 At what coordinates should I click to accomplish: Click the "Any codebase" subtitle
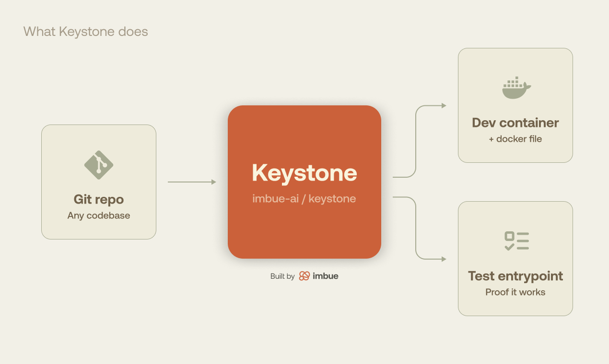click(99, 216)
